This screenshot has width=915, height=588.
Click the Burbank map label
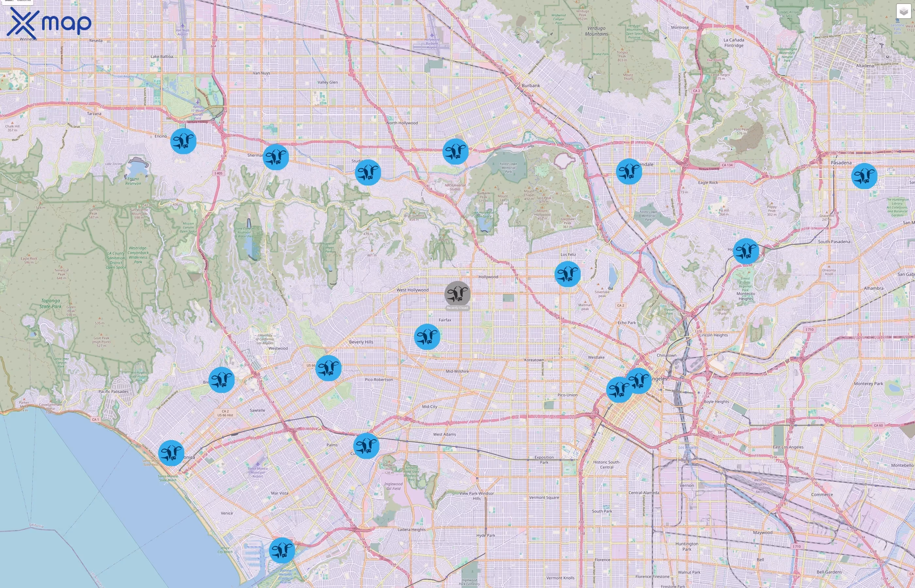(531, 86)
